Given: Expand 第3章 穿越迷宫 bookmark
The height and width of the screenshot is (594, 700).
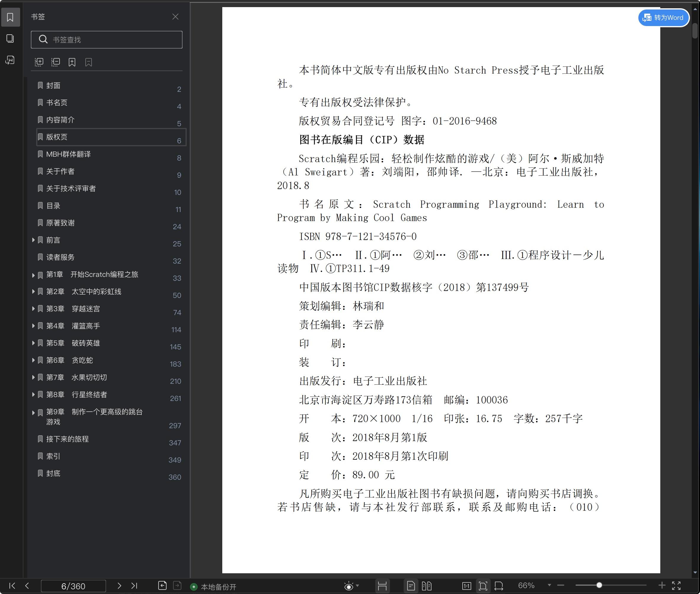Looking at the screenshot, I should click(33, 309).
